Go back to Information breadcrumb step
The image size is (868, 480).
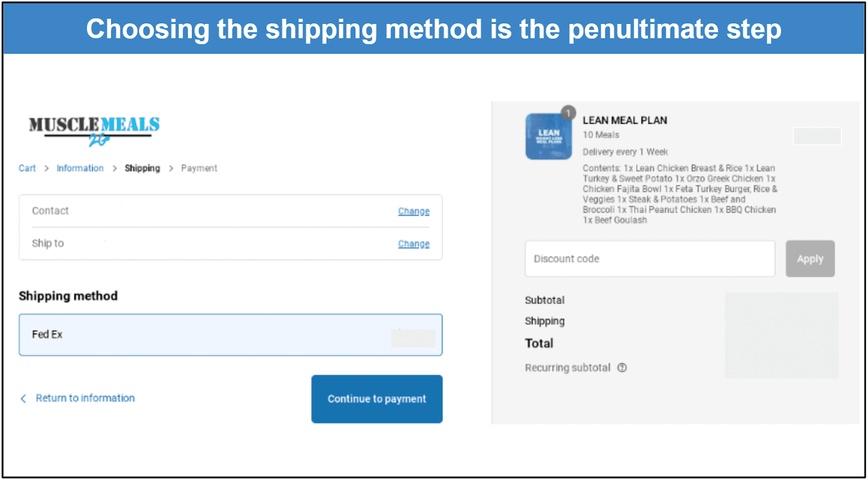(x=80, y=168)
